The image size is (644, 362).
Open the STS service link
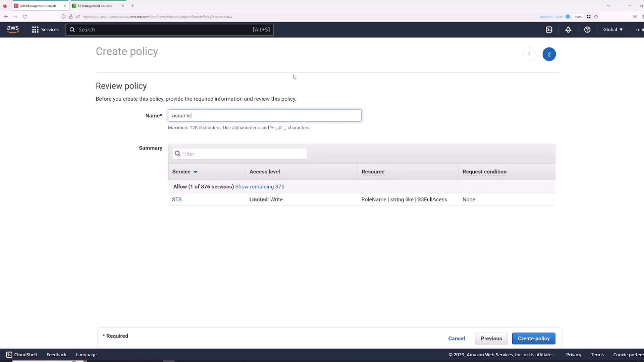click(177, 199)
